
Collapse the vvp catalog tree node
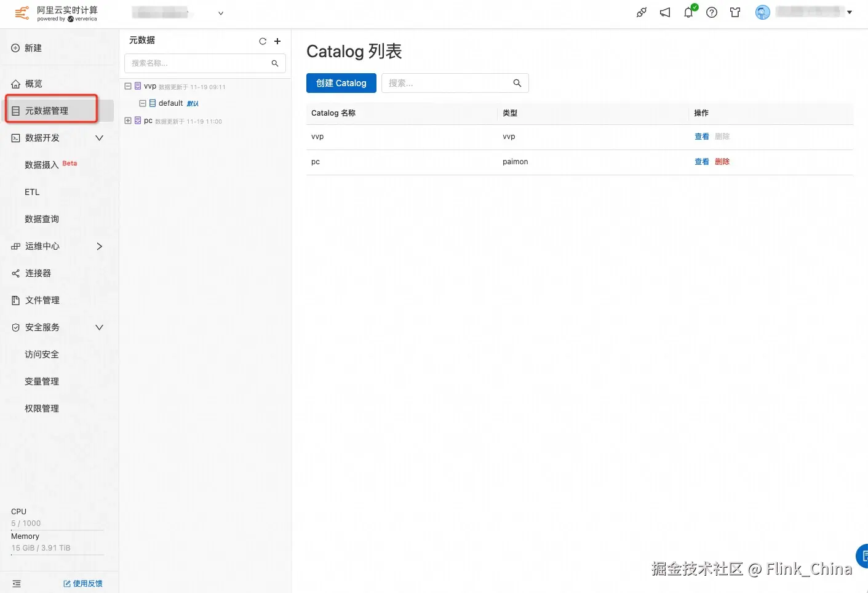pos(128,86)
